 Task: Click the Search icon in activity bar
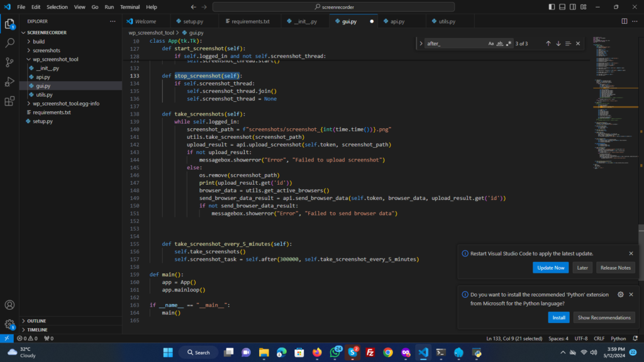pyautogui.click(x=9, y=43)
